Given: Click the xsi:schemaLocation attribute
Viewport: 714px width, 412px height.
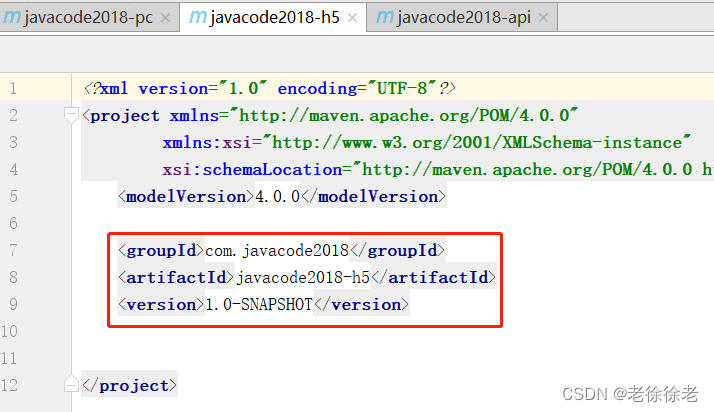Looking at the screenshot, I should pos(252,170).
